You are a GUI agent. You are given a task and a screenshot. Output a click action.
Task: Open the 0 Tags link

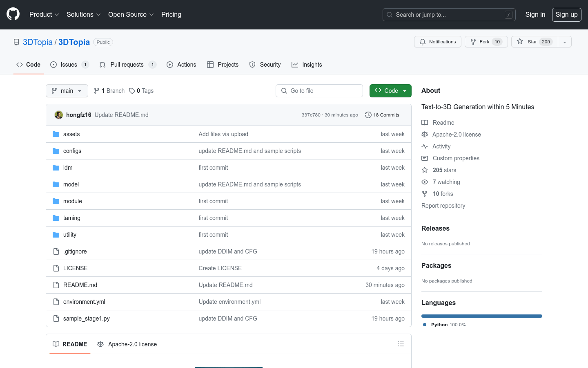[x=141, y=91]
